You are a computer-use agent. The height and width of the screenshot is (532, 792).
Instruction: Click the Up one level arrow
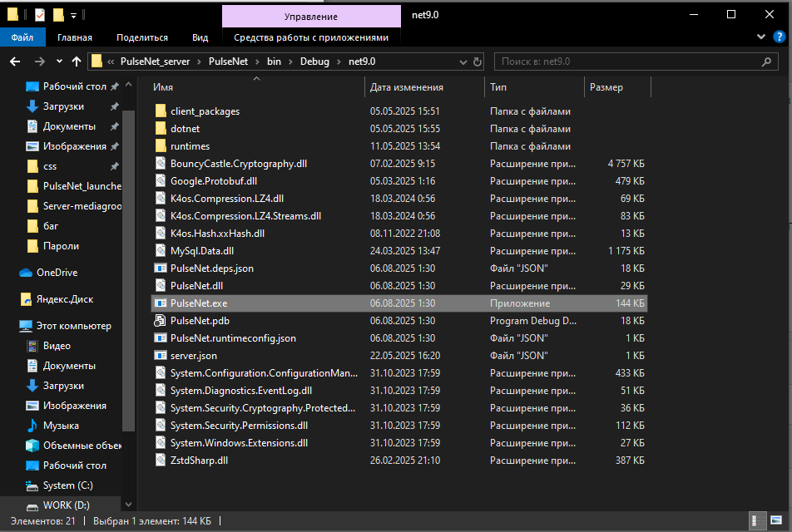(x=77, y=62)
